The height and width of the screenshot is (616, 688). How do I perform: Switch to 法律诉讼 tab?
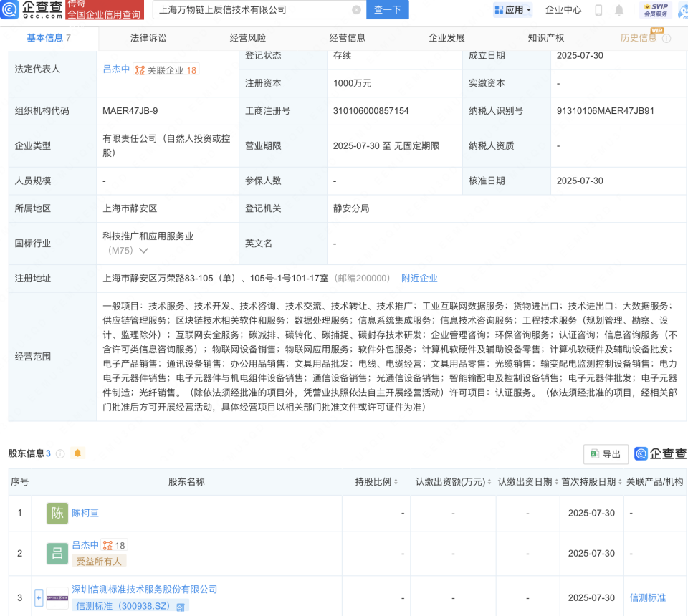(148, 38)
